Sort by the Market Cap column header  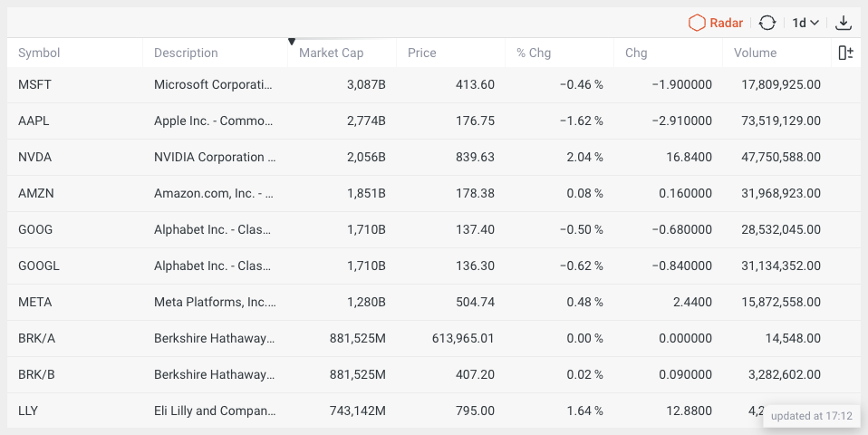[331, 53]
